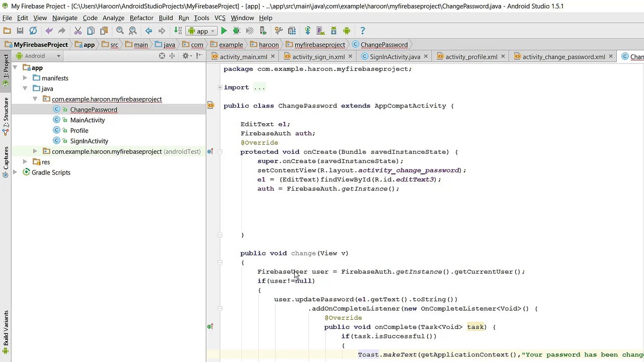Open the Android Device Monitor icon

[347, 31]
